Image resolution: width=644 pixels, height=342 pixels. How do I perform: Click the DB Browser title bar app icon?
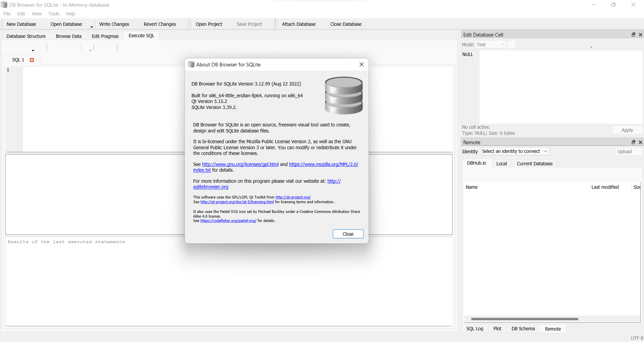tap(4, 5)
